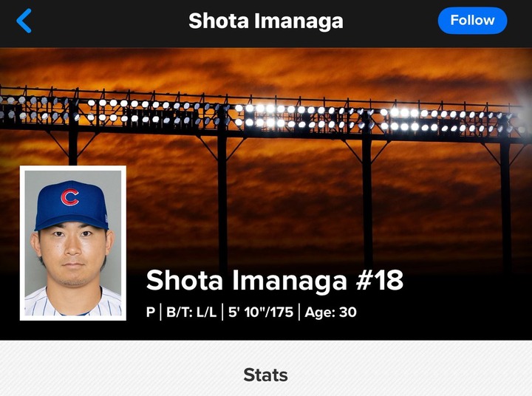Click the blue Cubs cap brim
The height and width of the screenshot is (396, 532).
[72, 223]
